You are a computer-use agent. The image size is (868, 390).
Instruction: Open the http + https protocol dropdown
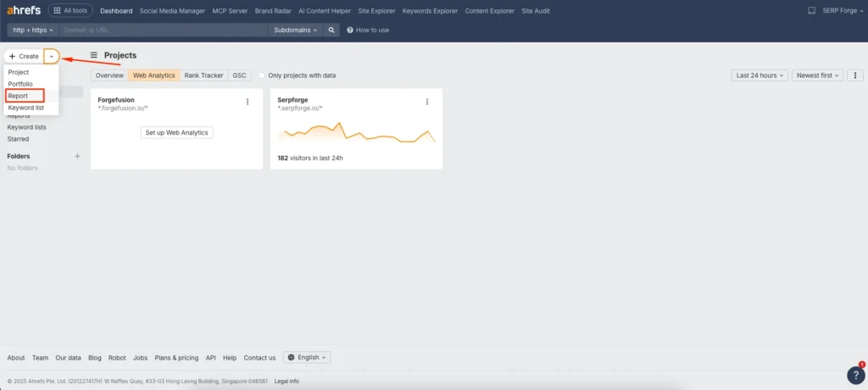click(33, 30)
